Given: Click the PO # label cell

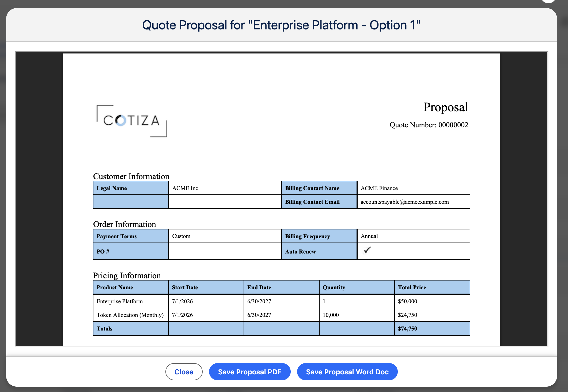Looking at the screenshot, I should point(131,251).
